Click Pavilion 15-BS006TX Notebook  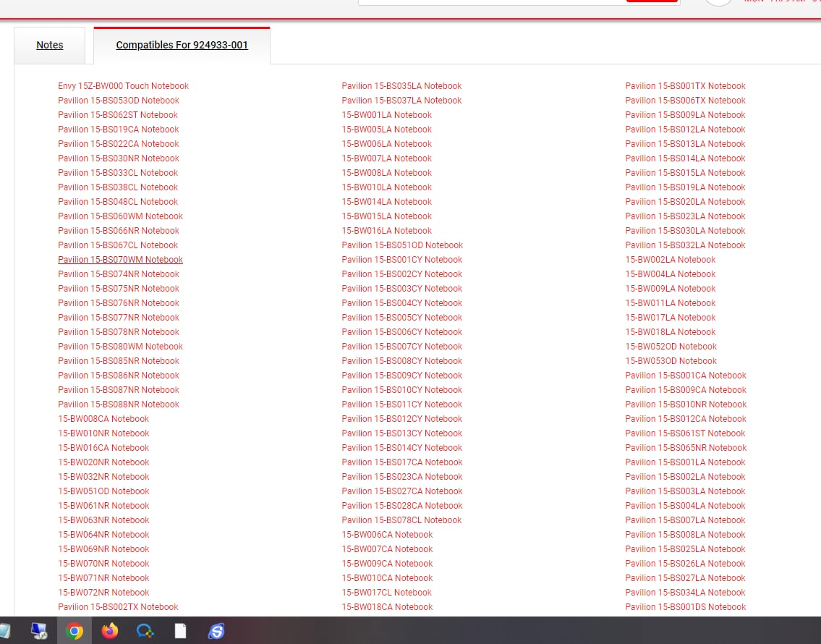point(686,101)
